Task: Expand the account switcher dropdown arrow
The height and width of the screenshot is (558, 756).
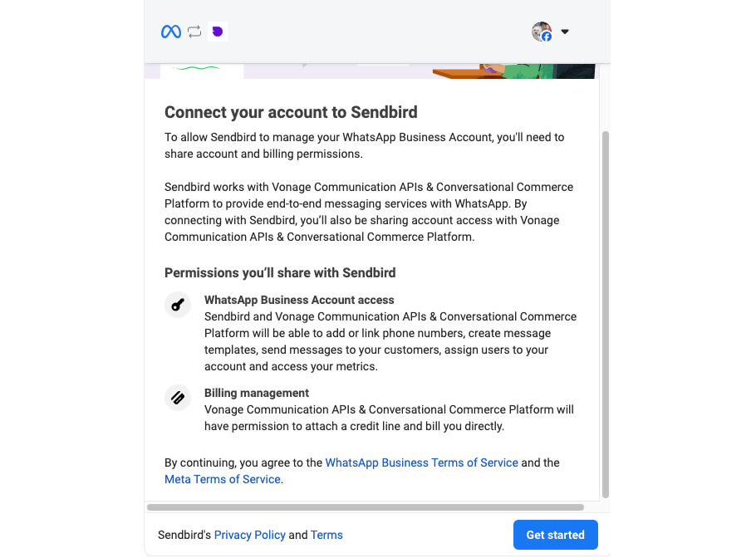Action: pos(565,32)
